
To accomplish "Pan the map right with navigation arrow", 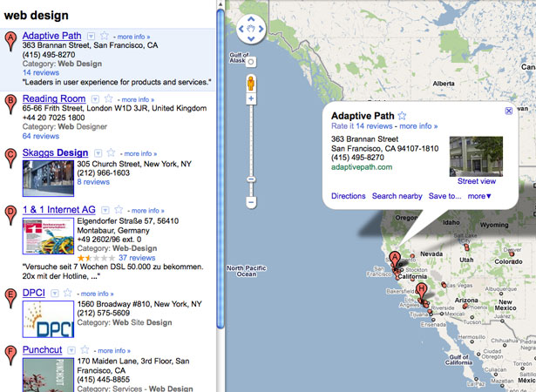I will (261, 29).
